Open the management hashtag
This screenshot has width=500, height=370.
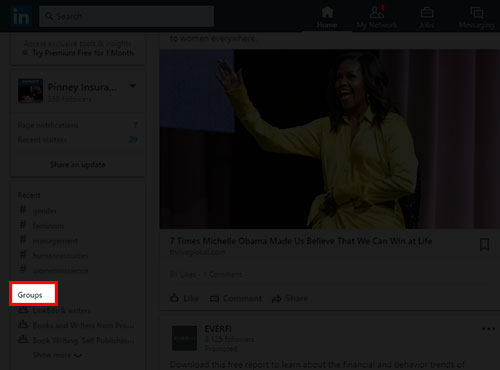55,241
